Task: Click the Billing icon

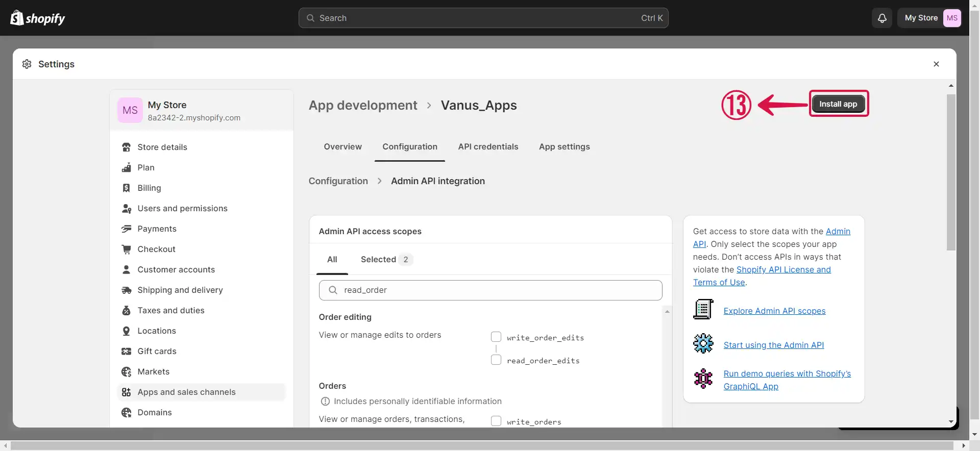Action: click(x=127, y=188)
